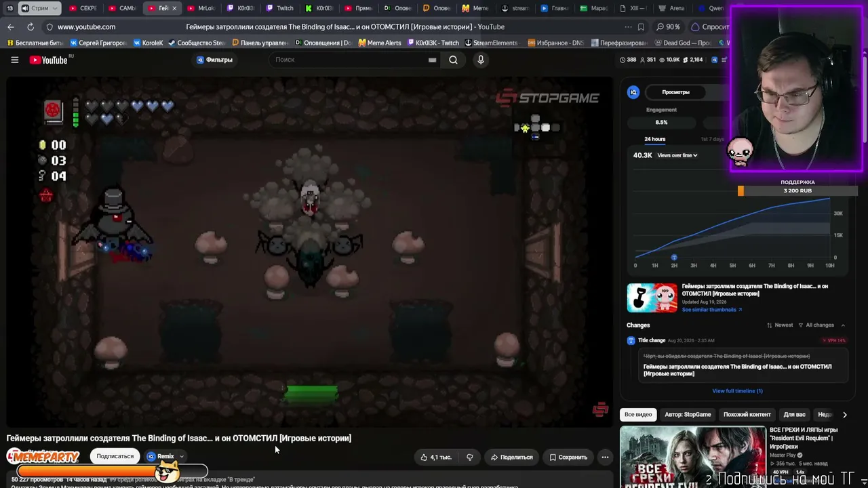
Task: Save video with the Сохранить button
Action: pyautogui.click(x=568, y=457)
